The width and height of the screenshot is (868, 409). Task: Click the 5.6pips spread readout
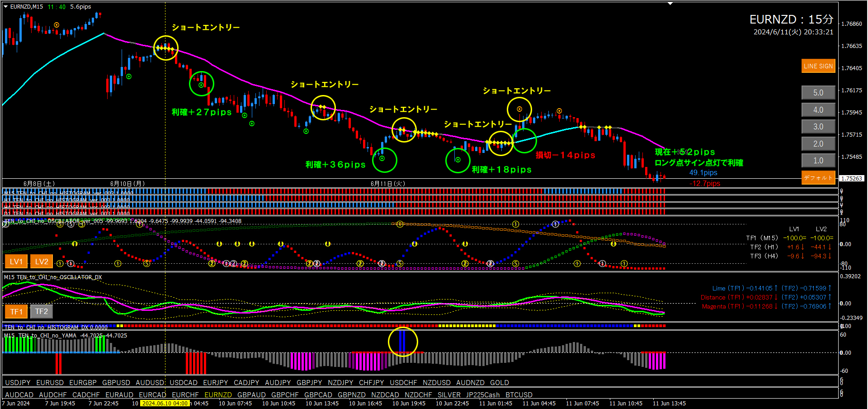[x=80, y=7]
